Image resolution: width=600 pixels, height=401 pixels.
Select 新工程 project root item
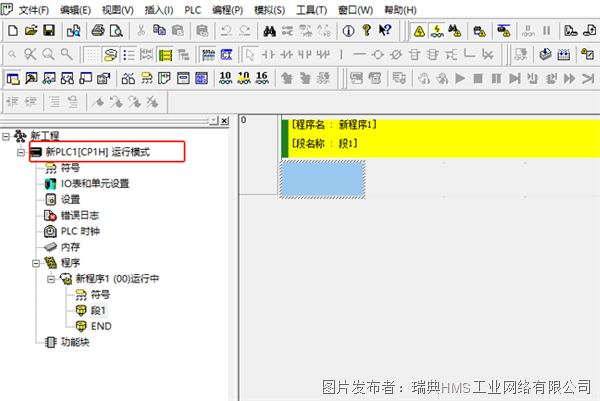[x=45, y=136]
